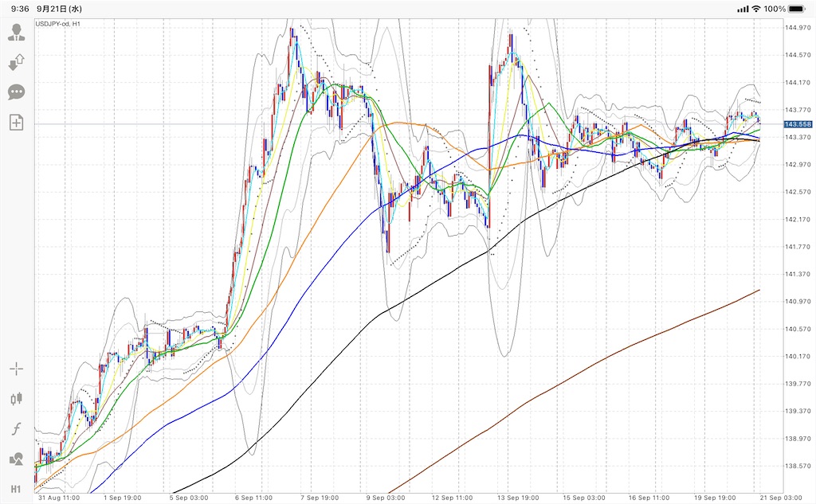
Task: Tap the 9:36 clock in status bar
Action: tap(20, 9)
